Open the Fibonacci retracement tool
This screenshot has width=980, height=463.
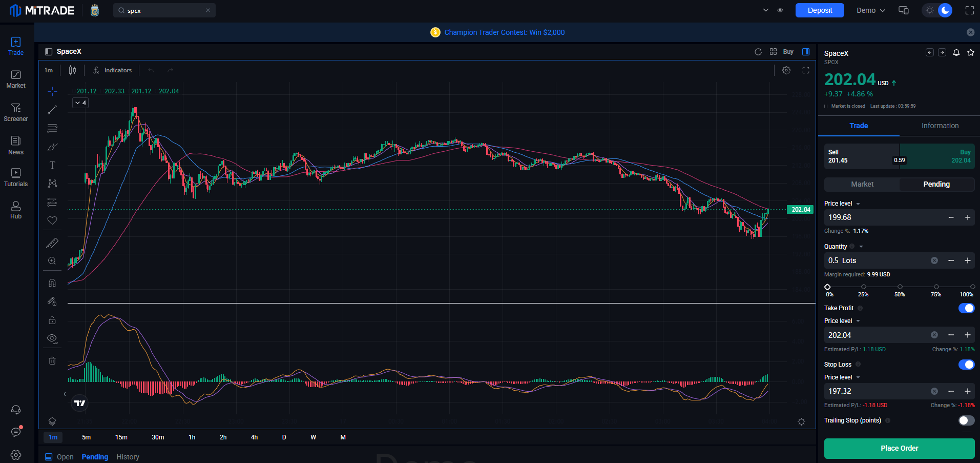[x=52, y=128]
